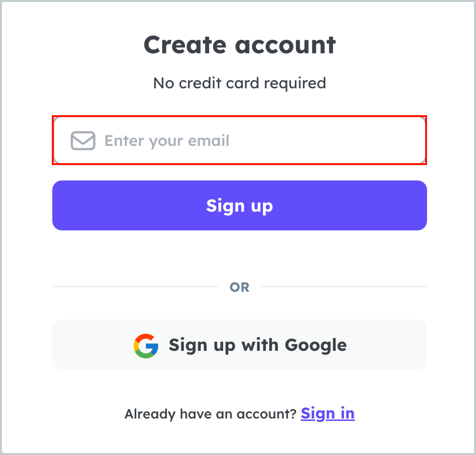Click the Already have an account text
Viewport: 476px width, 455px height.
click(210, 413)
